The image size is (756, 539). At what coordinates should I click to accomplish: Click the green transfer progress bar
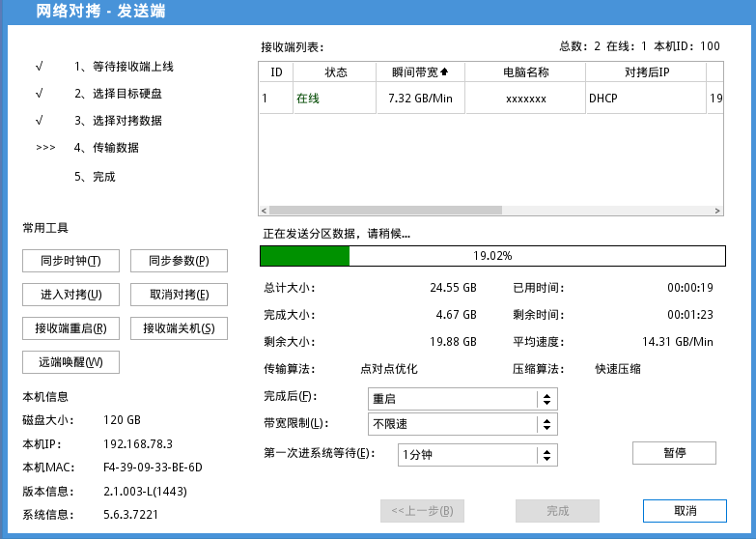tap(492, 256)
